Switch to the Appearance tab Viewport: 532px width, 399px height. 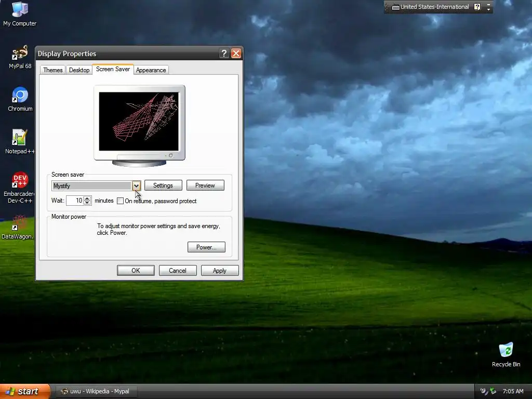click(151, 70)
